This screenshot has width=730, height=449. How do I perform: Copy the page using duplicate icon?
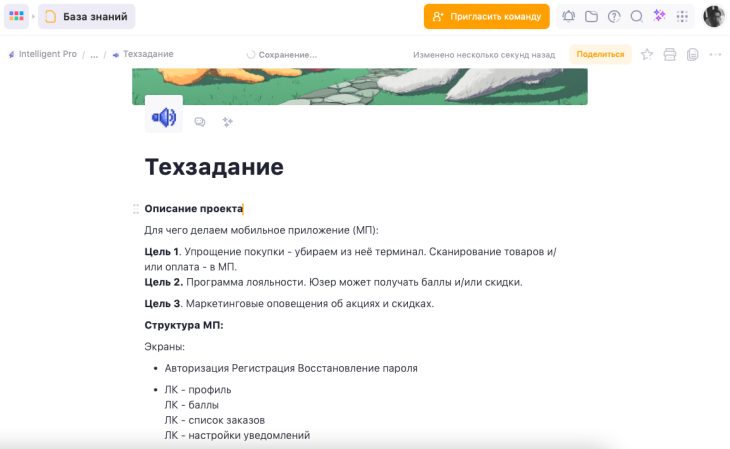(x=692, y=54)
